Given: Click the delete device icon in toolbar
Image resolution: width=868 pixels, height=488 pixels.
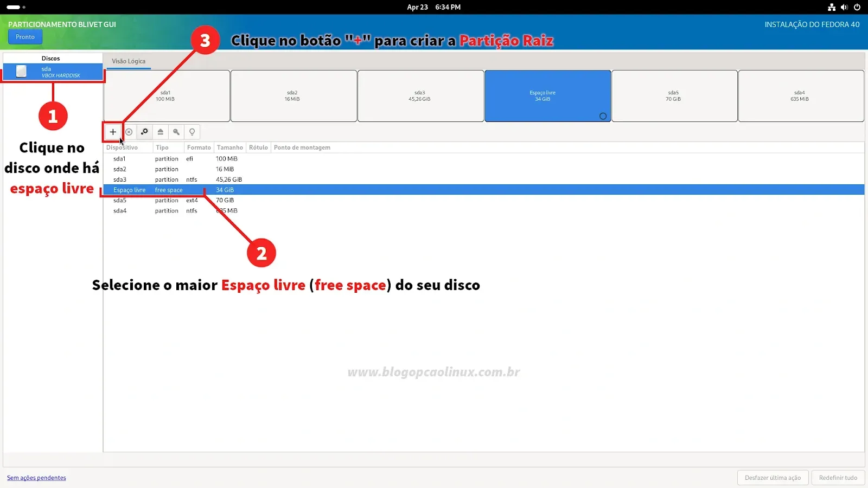Looking at the screenshot, I should 129,132.
